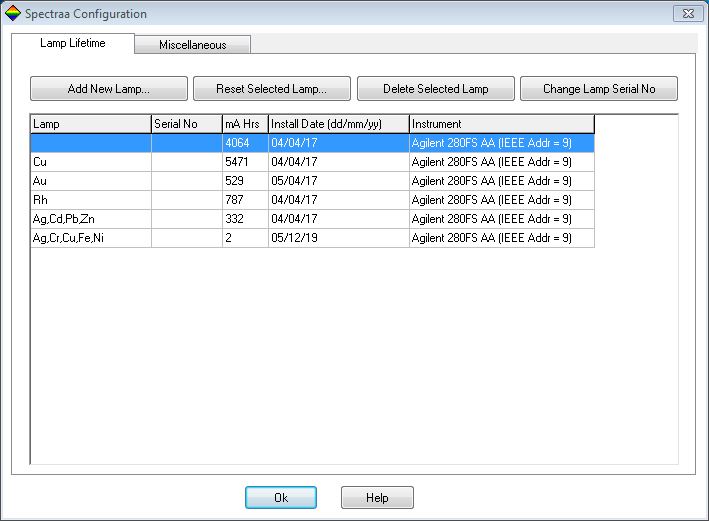Viewport: 709px width, 521px height.
Task: Sort by the Lamp column header
Action: point(90,124)
